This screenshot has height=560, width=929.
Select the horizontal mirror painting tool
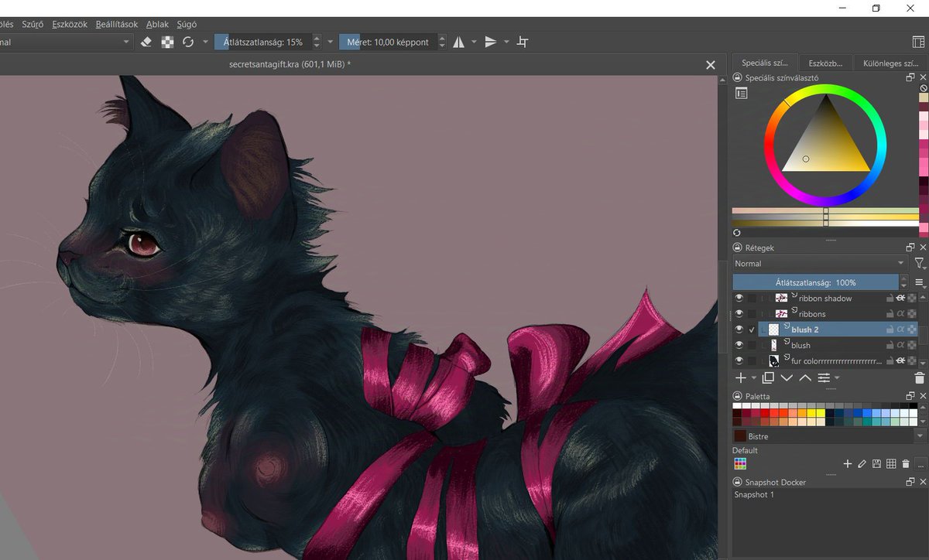pyautogui.click(x=461, y=41)
